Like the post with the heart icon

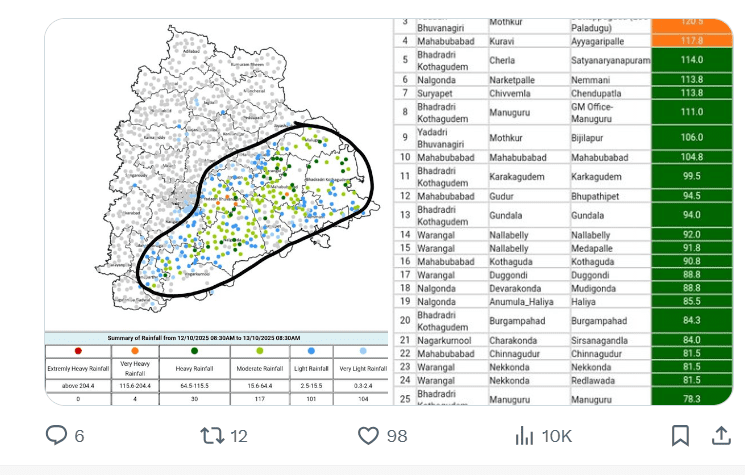pos(369,436)
